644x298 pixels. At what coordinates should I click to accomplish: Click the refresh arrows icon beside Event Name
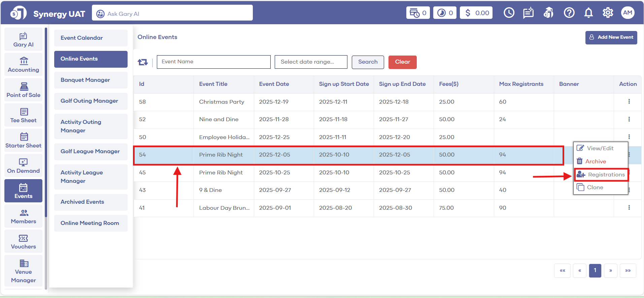143,62
